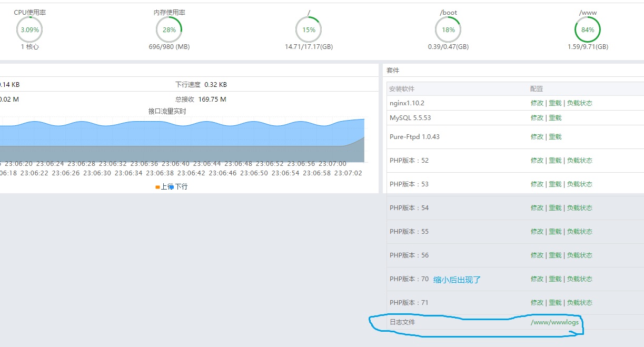The height and width of the screenshot is (347, 644).
Task: Click 修改 for PHP版本：54
Action: coord(537,208)
